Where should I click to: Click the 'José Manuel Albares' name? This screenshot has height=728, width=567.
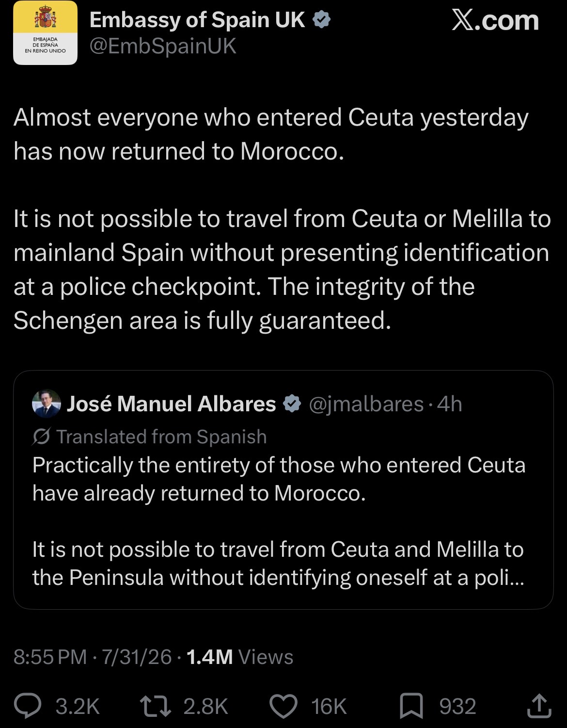[171, 404]
